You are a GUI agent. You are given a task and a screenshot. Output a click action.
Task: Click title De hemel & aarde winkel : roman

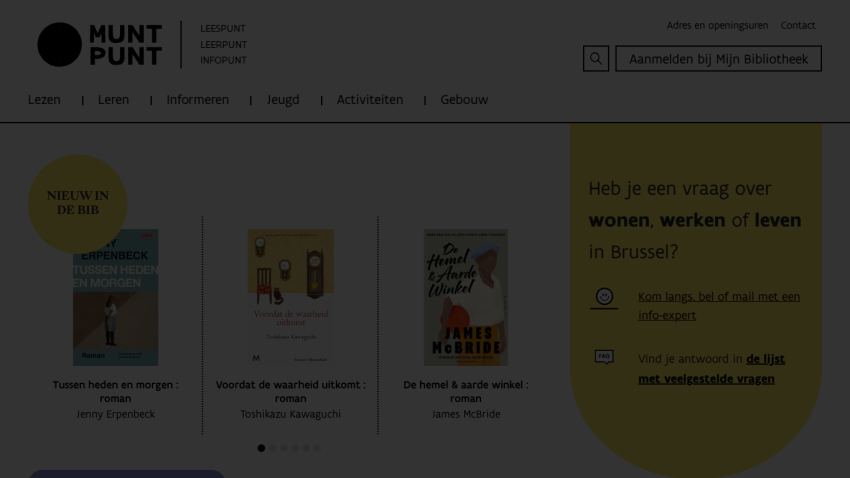click(466, 391)
